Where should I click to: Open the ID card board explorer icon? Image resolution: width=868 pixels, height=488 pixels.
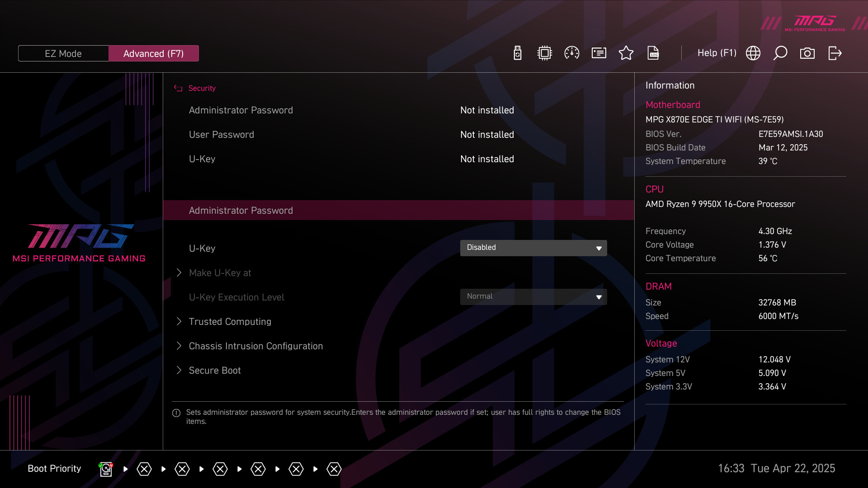[599, 53]
